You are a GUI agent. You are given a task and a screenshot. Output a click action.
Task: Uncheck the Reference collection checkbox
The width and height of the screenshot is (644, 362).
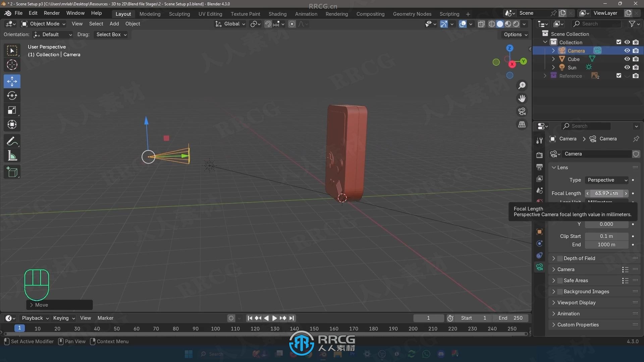(x=619, y=76)
